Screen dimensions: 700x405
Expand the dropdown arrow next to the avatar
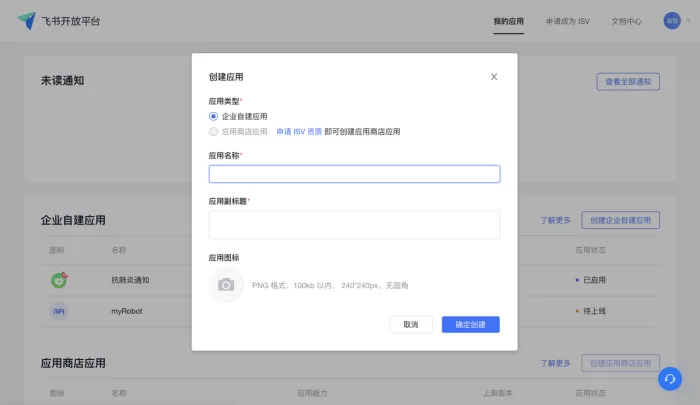[688, 21]
